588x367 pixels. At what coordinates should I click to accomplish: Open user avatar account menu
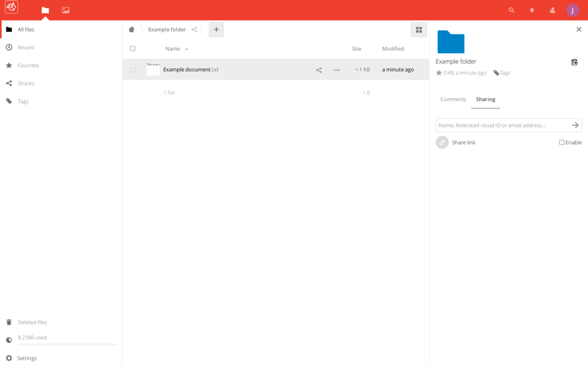pos(572,10)
